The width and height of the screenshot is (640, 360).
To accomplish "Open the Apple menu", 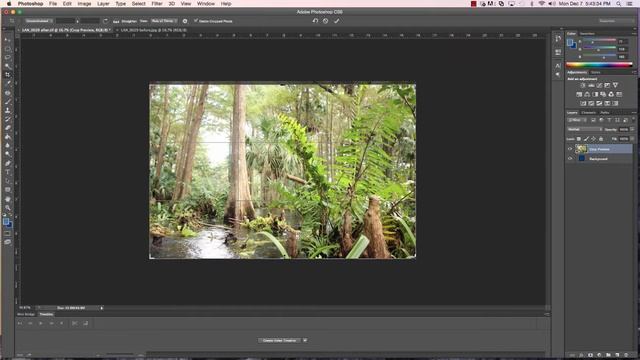I will (x=9, y=4).
